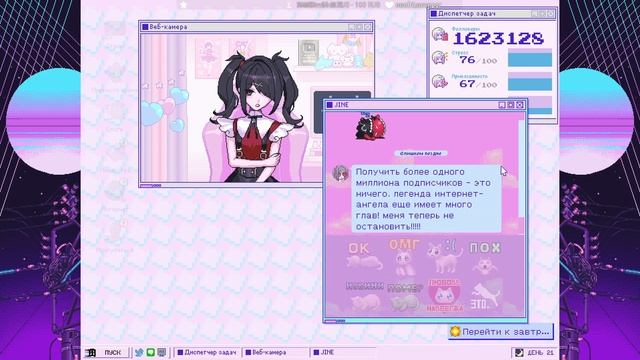Viewport: 640px width, 360px height.
Task: Close the Диспетчер задач window
Action: point(551,14)
